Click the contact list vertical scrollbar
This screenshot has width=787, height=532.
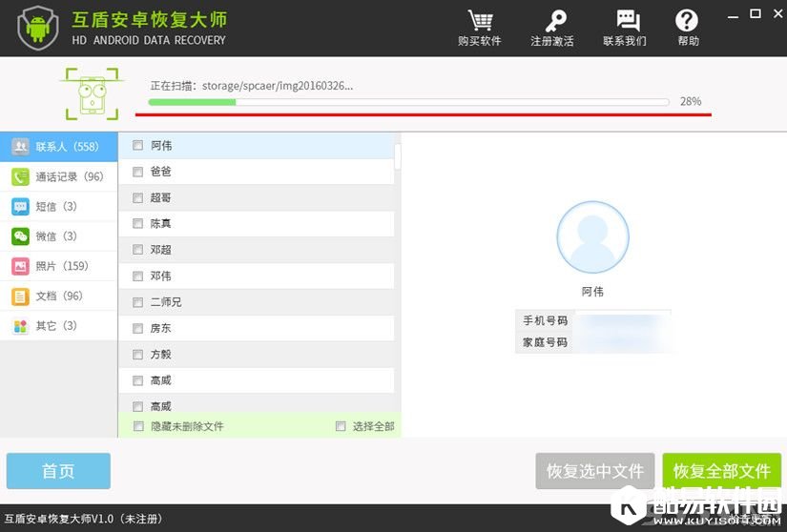[x=398, y=157]
